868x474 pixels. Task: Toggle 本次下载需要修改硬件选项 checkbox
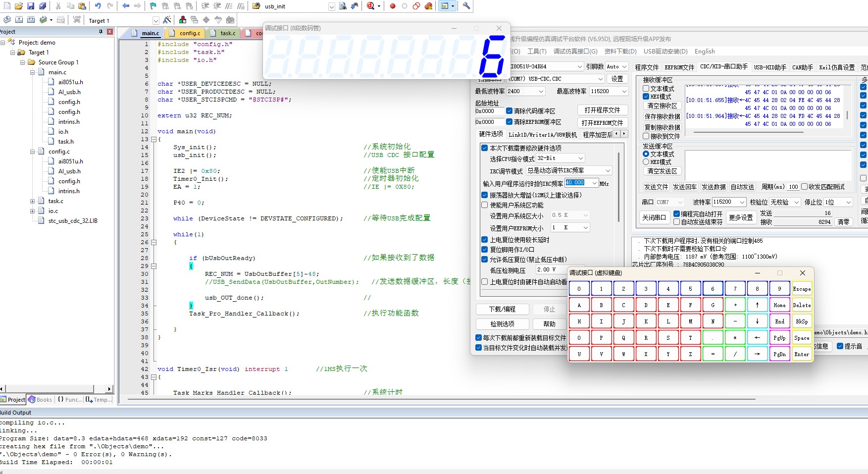click(x=485, y=148)
